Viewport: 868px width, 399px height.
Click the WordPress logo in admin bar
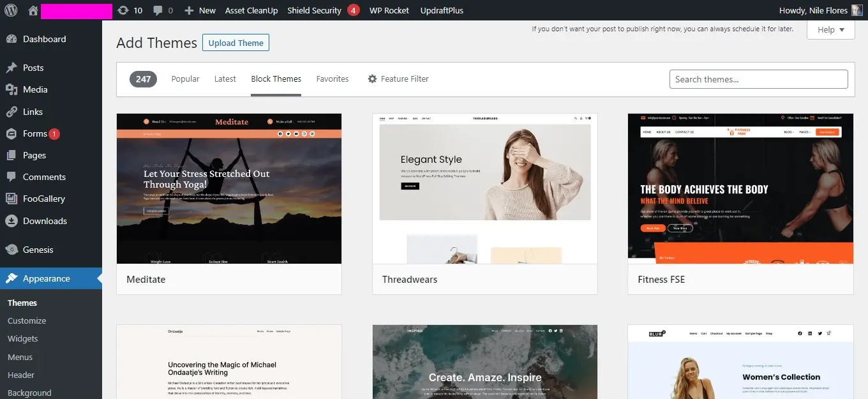coord(11,10)
